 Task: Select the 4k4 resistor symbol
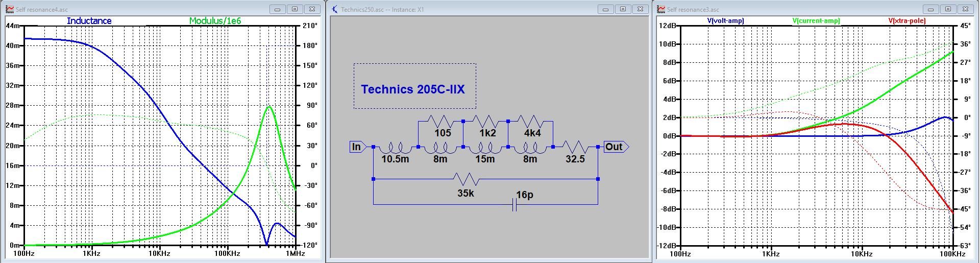[530, 122]
